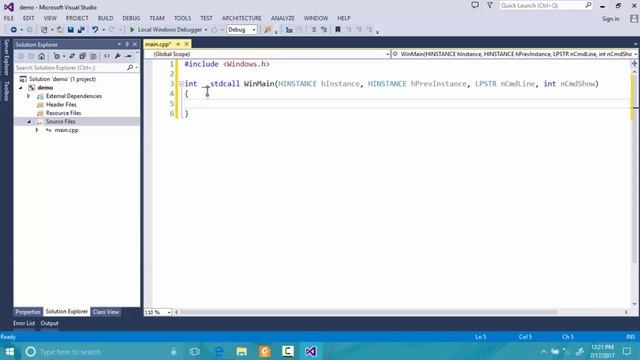
Task: Click the Open File folder icon
Action: 60,30
